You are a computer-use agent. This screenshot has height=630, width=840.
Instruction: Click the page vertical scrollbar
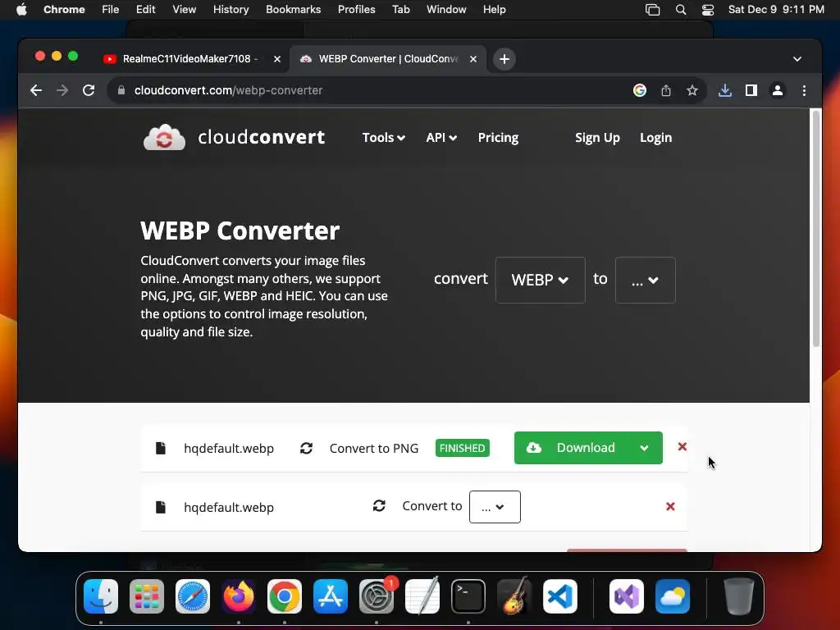click(x=816, y=229)
